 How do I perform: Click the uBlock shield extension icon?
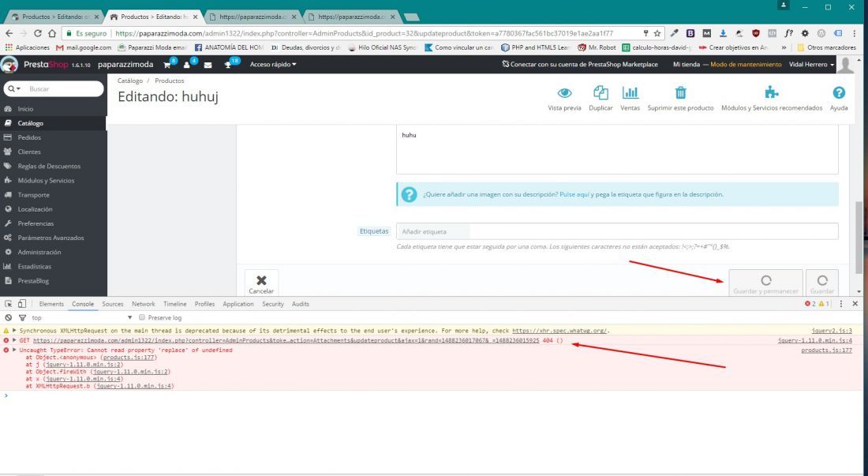click(756, 33)
